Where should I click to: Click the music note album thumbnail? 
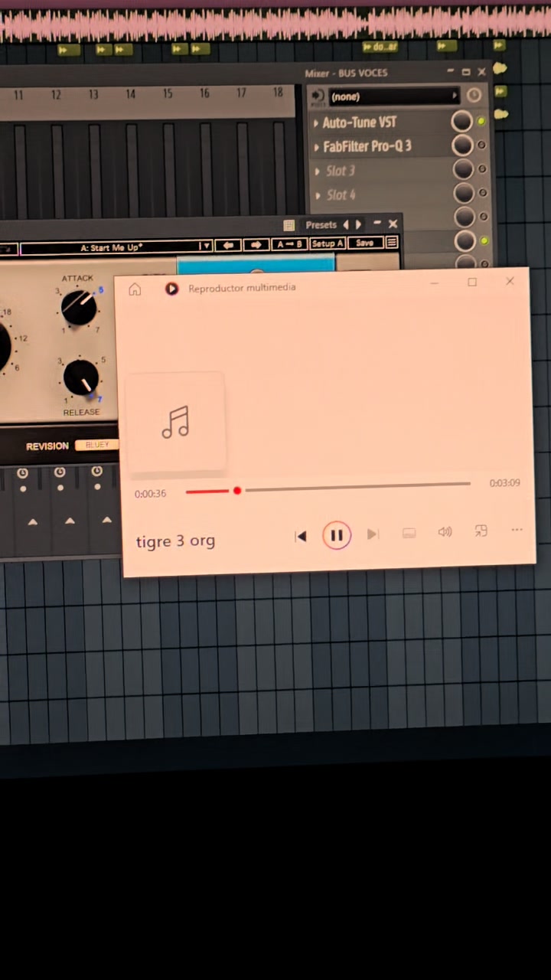point(175,422)
